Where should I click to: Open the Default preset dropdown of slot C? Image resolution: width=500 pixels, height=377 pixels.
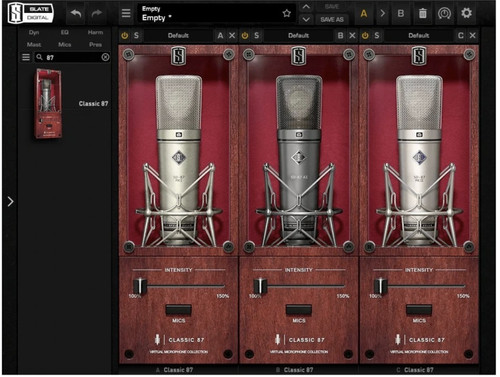click(419, 35)
